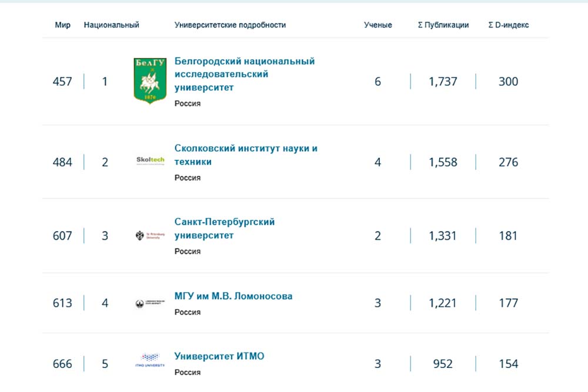
Task: Open Санкт-Петербургский университет link
Action: (225, 229)
